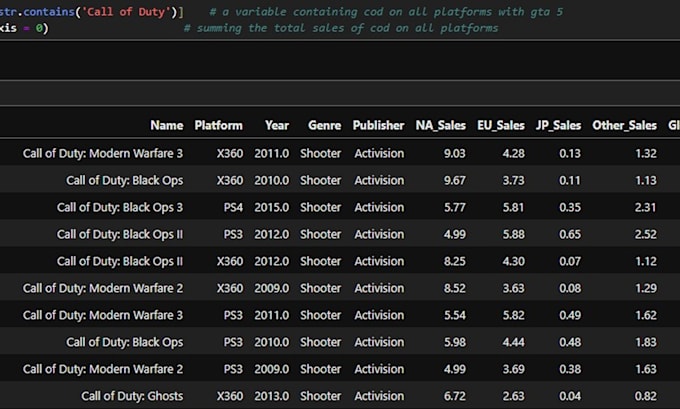680x409 pixels.
Task: Click the EU_Sales column header
Action: point(501,125)
